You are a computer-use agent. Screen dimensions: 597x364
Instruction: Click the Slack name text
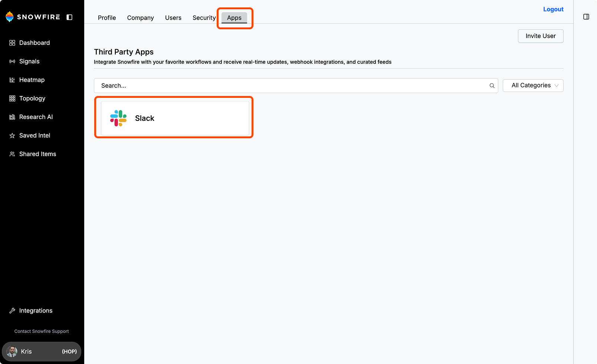point(145,118)
